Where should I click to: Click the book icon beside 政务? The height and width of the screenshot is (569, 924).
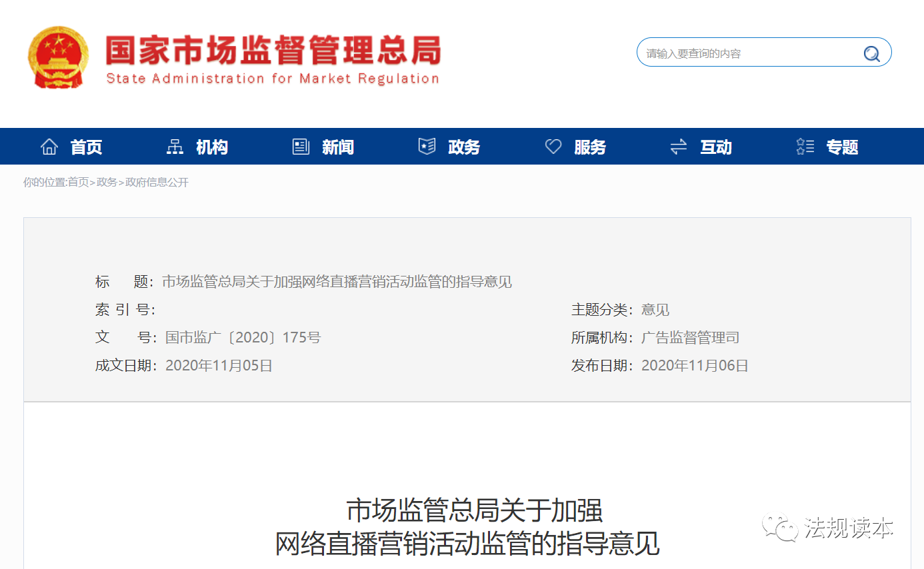click(427, 147)
